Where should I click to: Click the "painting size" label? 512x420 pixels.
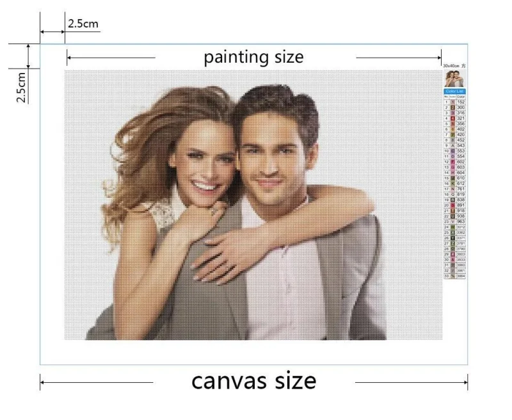click(253, 58)
